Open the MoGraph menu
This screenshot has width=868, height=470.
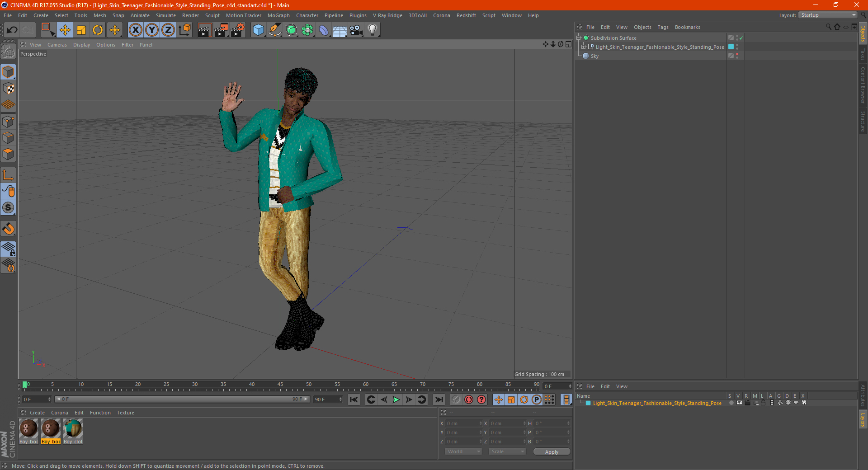278,15
